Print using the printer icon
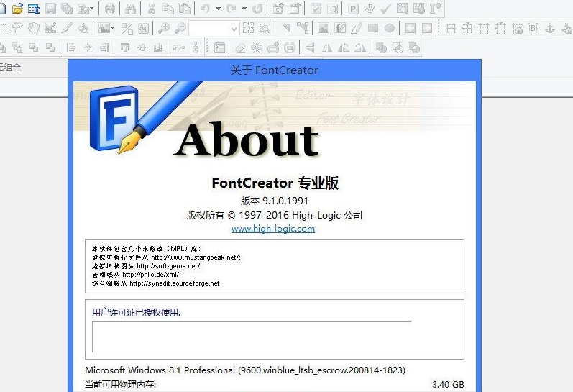This screenshot has height=392, width=573. click(109, 9)
